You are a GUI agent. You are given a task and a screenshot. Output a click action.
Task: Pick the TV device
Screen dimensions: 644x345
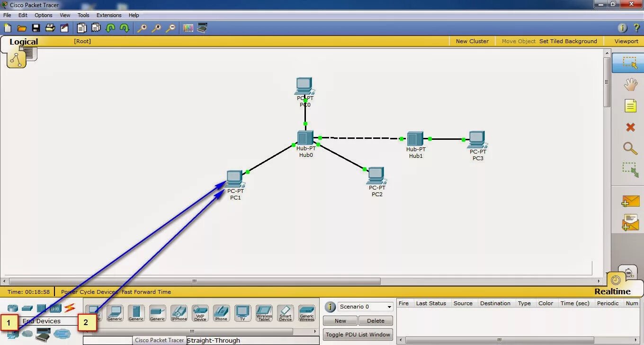pos(242,313)
